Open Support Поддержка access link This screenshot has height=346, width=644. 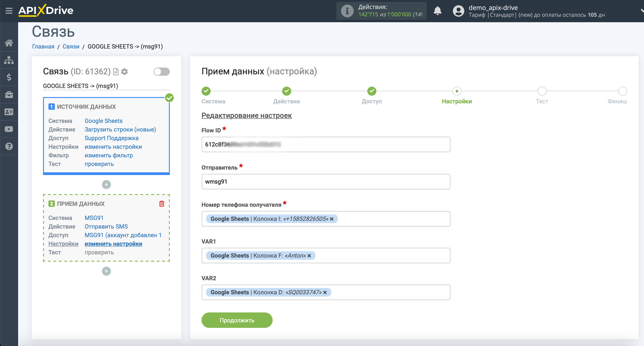[x=111, y=138]
